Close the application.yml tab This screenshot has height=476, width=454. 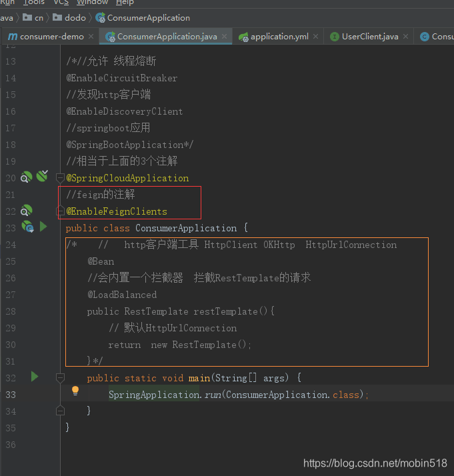[315, 37]
